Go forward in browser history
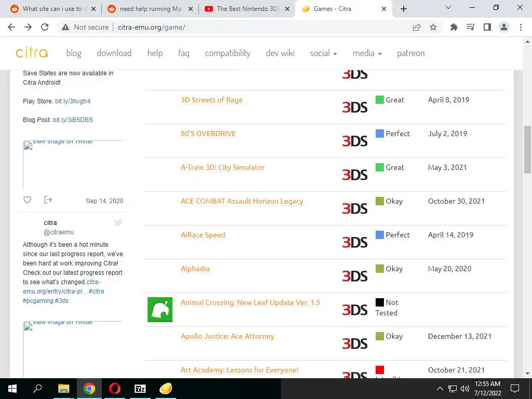Image resolution: width=532 pixels, height=399 pixels. (28, 27)
